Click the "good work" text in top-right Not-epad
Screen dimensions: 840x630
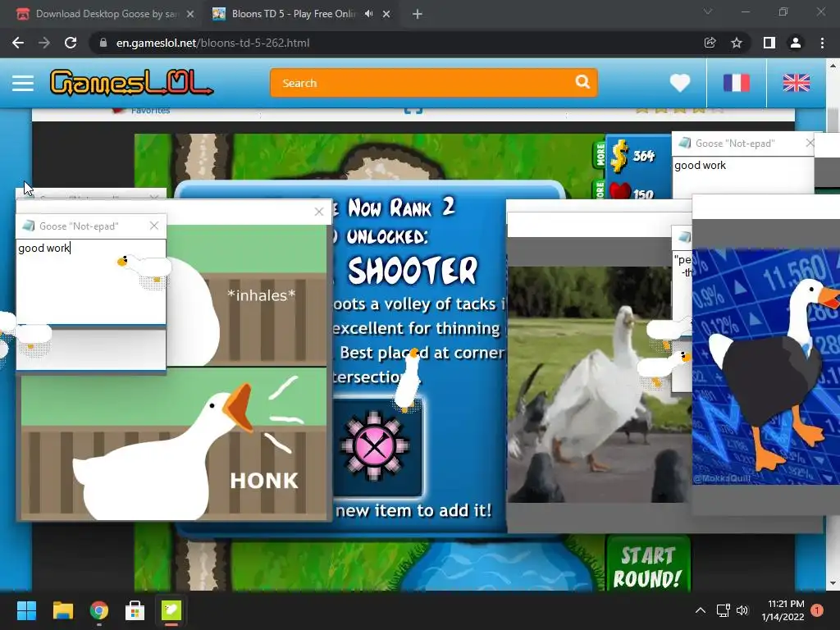click(700, 165)
